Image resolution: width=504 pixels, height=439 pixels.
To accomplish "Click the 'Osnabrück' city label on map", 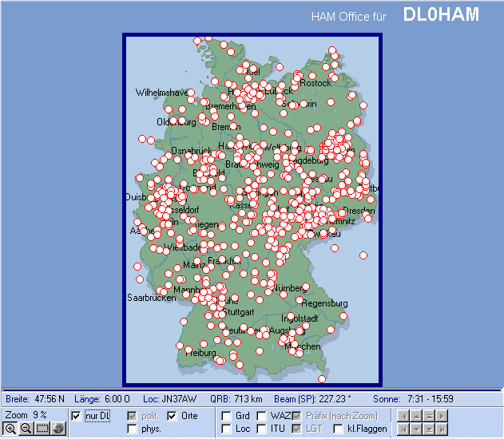I will [192, 151].
